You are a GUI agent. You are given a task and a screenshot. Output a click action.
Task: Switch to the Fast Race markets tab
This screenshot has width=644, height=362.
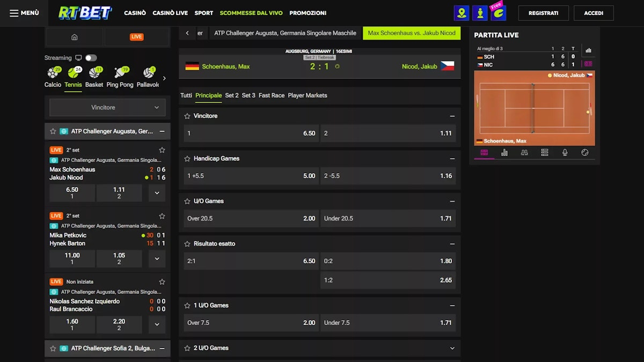[x=272, y=95]
